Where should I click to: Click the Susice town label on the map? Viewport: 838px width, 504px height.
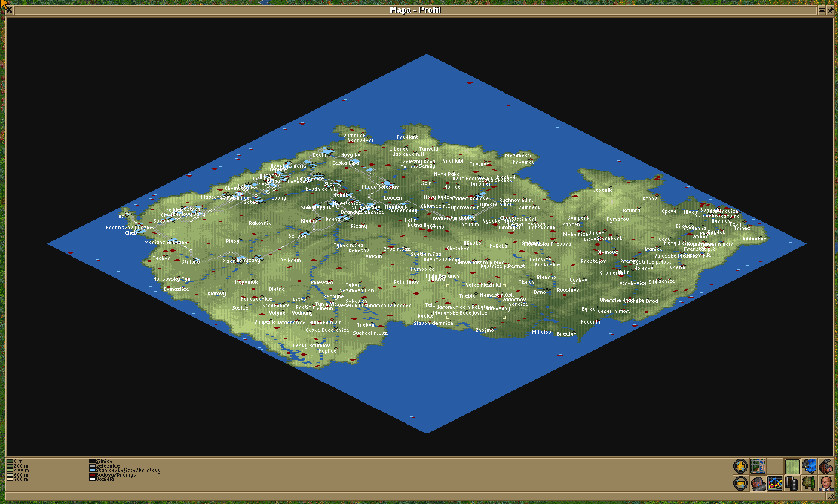tap(240, 307)
